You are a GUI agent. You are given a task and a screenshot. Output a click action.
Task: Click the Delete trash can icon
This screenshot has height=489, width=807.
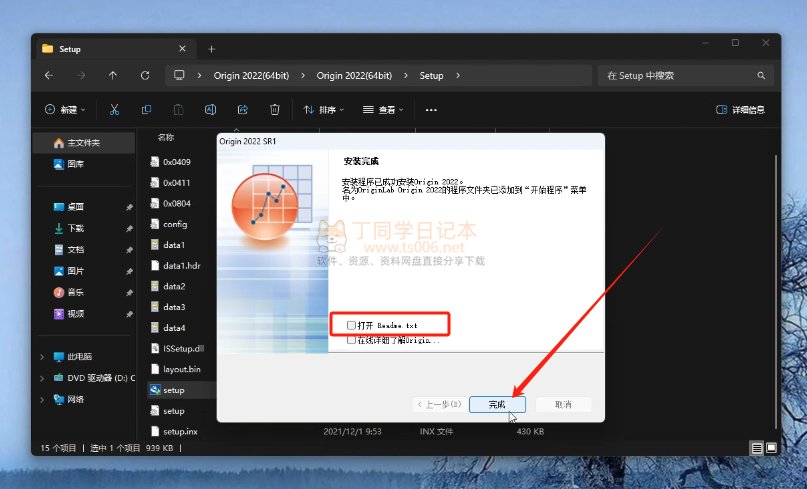click(275, 110)
